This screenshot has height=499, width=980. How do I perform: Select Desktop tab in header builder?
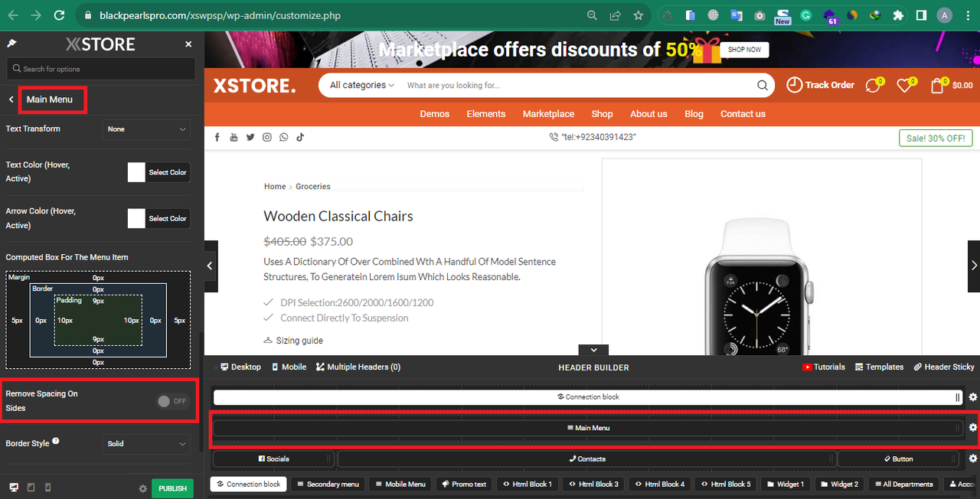click(x=240, y=367)
